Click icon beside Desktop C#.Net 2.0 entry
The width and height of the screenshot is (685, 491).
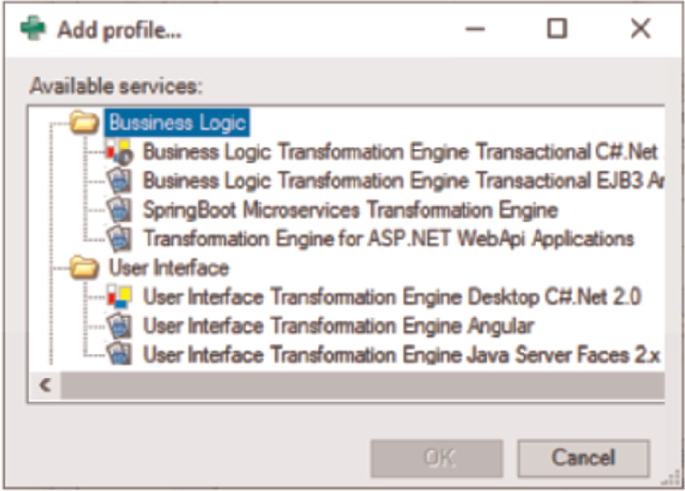[x=120, y=297]
